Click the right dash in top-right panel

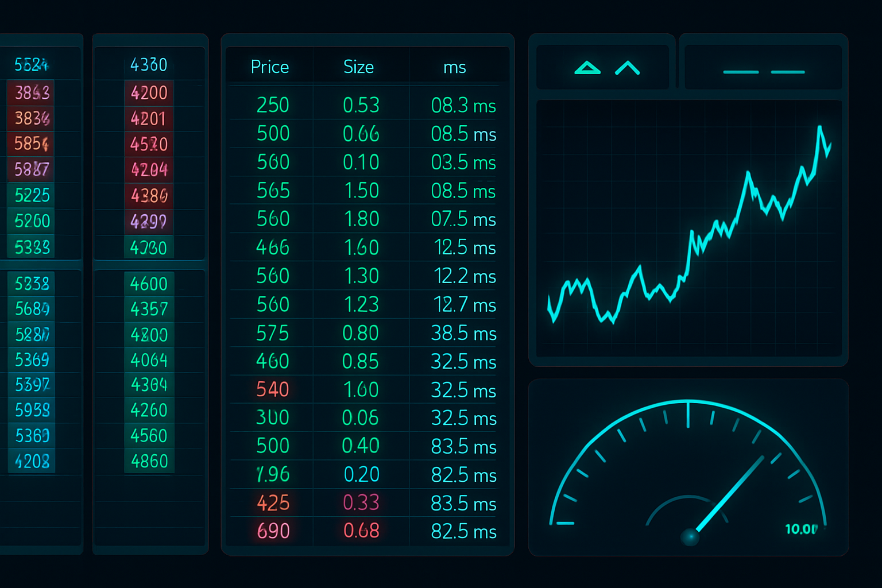tap(787, 72)
